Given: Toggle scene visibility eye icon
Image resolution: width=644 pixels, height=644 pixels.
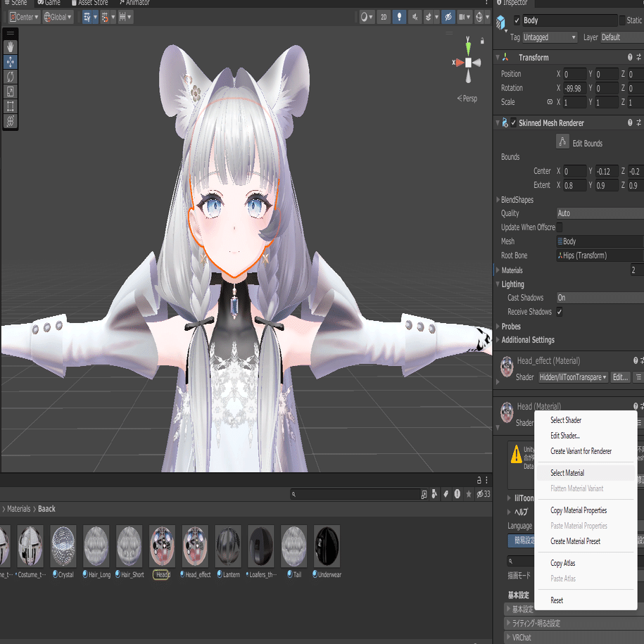Looking at the screenshot, I should tap(448, 17).
